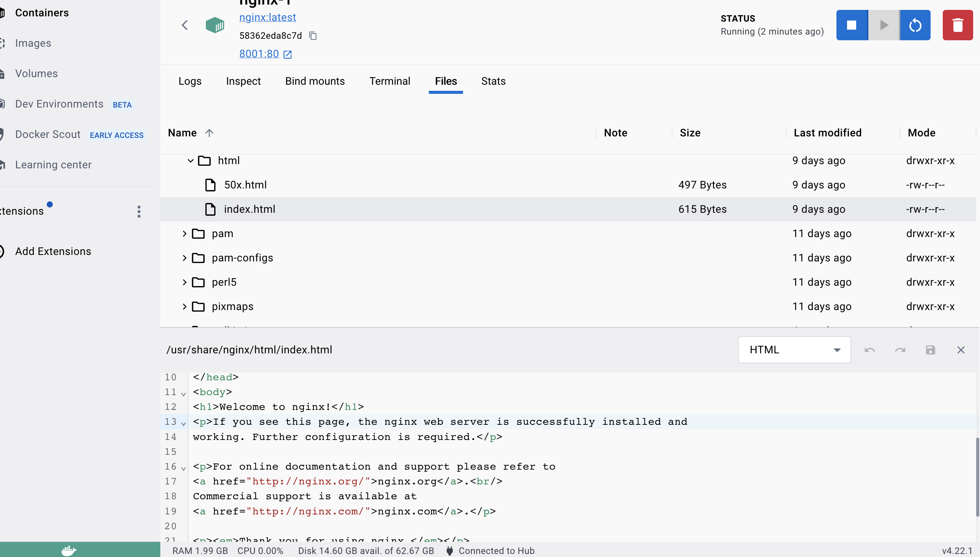This screenshot has height=557, width=980.
Task: Click 'RAM 1.99 GB' in the status bar
Action: tap(200, 551)
